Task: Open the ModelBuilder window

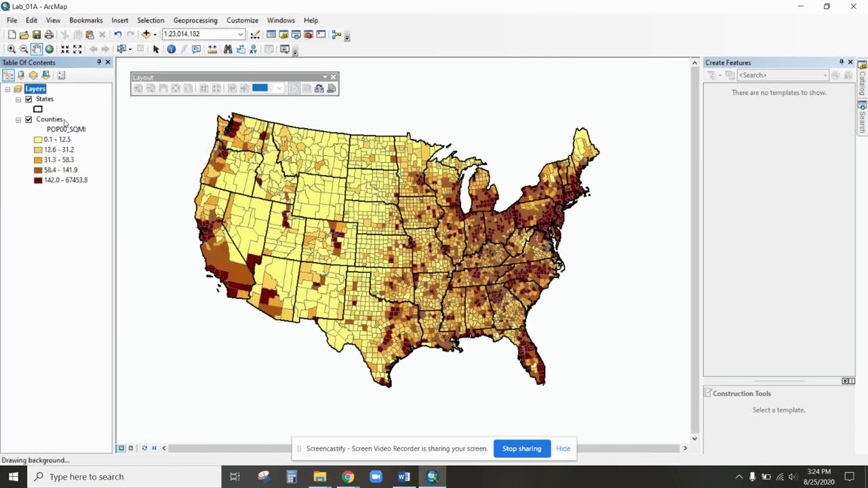Action: (x=336, y=35)
